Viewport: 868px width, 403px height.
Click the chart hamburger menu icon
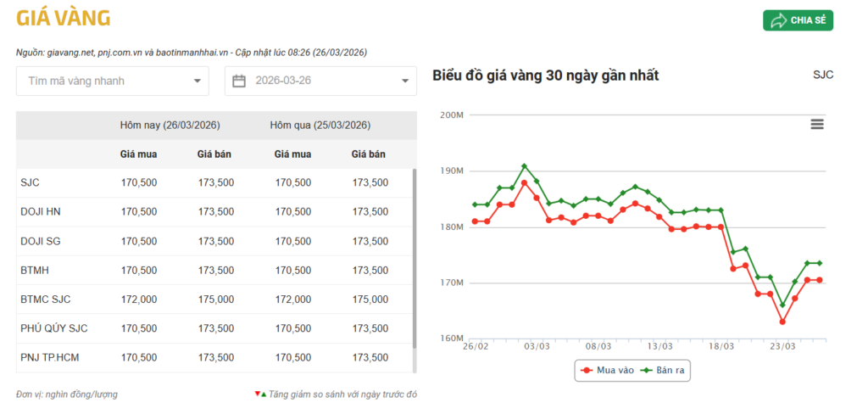pyautogui.click(x=817, y=125)
